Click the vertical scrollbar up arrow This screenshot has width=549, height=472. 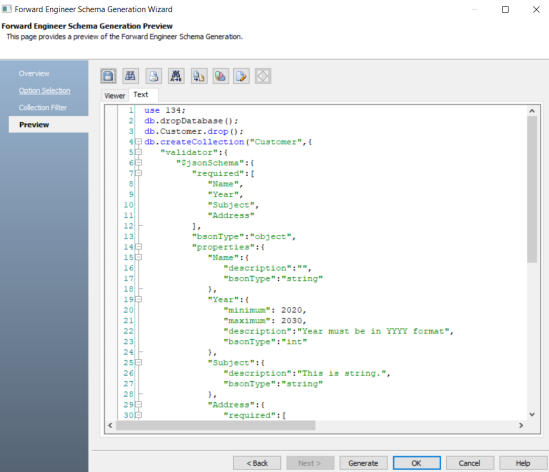532,111
